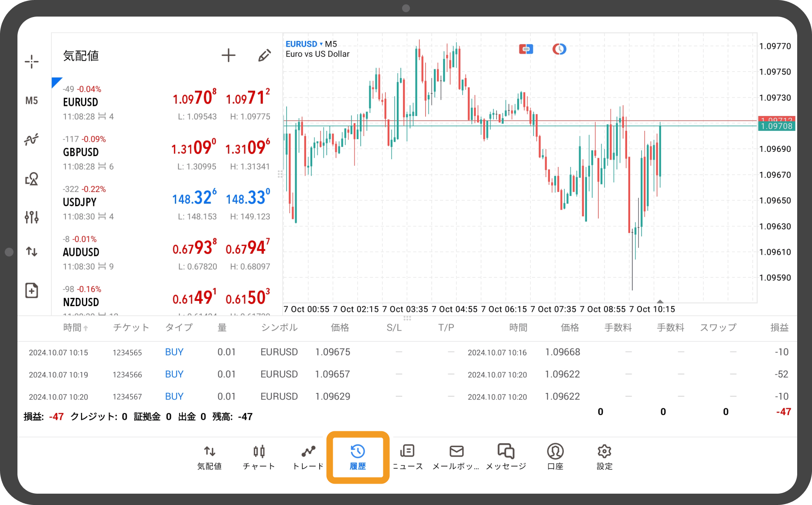Open the 設定 settings tab
The height and width of the screenshot is (505, 812).
click(604, 457)
